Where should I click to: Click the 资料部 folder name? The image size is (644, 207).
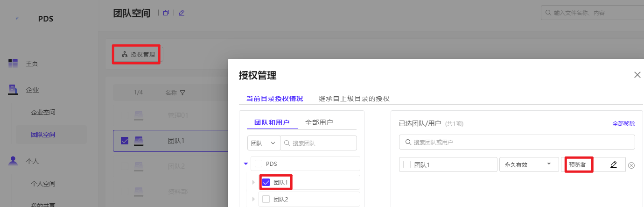click(x=177, y=191)
